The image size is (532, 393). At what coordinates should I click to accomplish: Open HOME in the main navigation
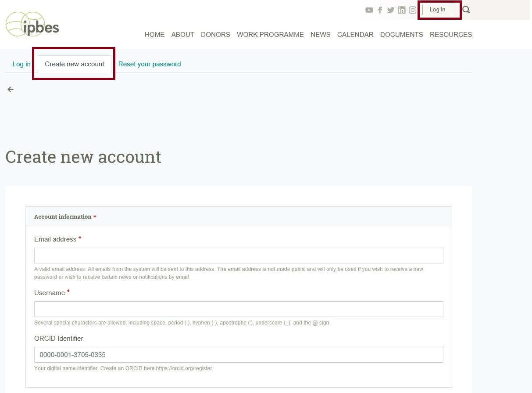click(154, 35)
